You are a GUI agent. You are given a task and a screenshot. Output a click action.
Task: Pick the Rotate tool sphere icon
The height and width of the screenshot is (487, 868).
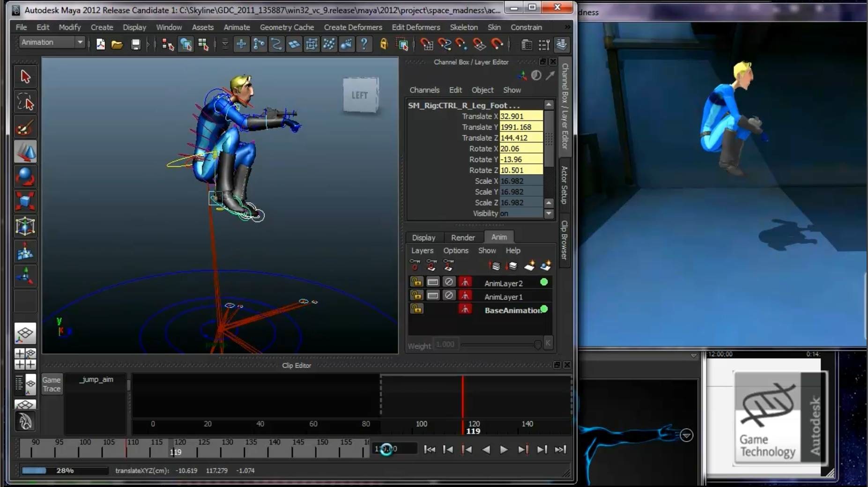25,177
